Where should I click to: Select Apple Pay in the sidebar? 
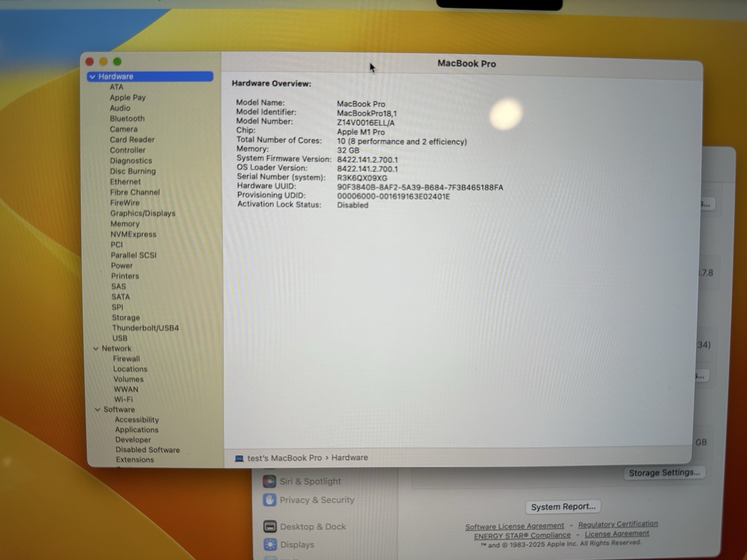click(128, 98)
